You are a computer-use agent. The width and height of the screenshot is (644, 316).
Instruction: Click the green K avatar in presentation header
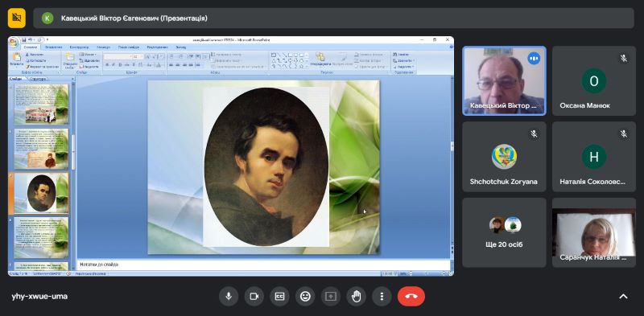pyautogui.click(x=47, y=18)
